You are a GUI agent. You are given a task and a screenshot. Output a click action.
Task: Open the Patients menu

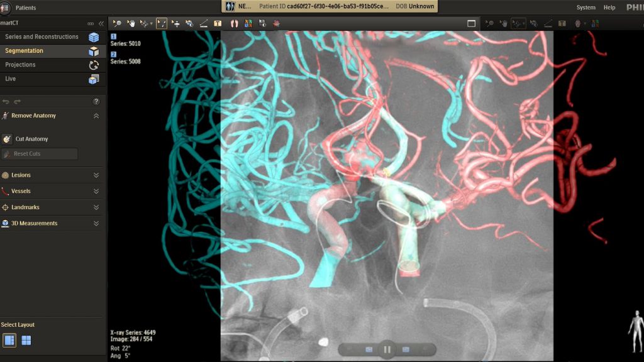tap(25, 8)
